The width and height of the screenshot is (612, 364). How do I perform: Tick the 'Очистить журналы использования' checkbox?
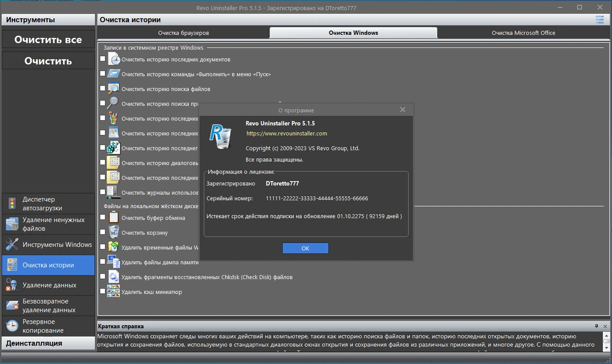[103, 192]
